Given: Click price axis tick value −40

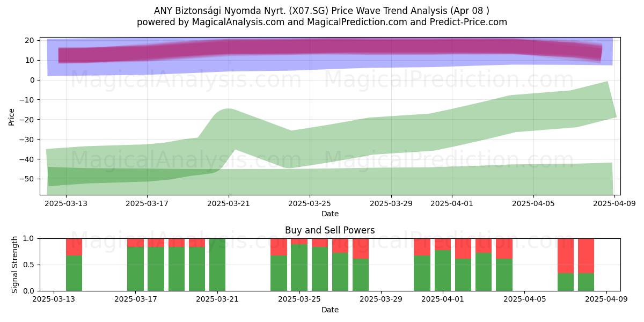Looking at the screenshot, I should pos(27,159).
